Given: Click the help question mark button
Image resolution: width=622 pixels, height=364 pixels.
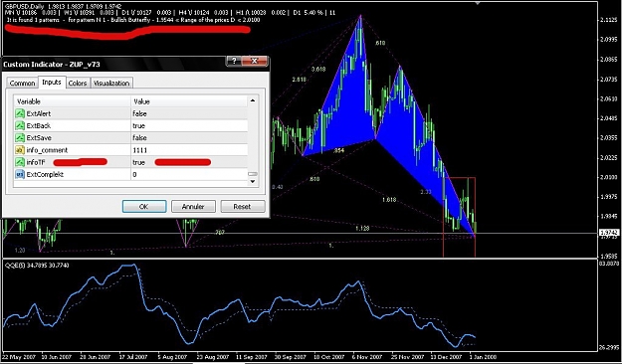Looking at the screenshot, I should coord(233,61).
